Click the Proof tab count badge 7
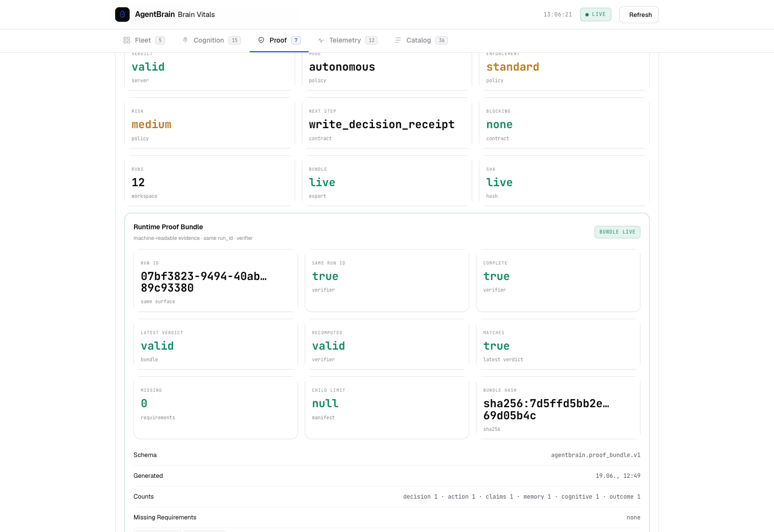This screenshot has height=532, width=774. [x=296, y=40]
